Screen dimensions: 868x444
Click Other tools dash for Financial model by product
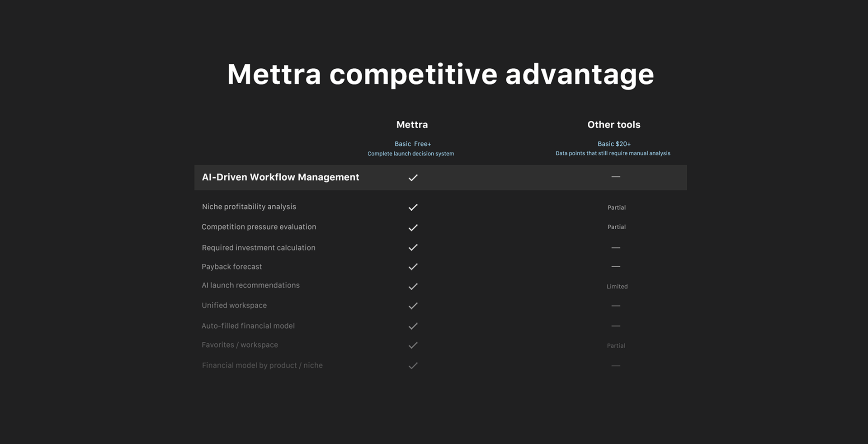pos(616,366)
